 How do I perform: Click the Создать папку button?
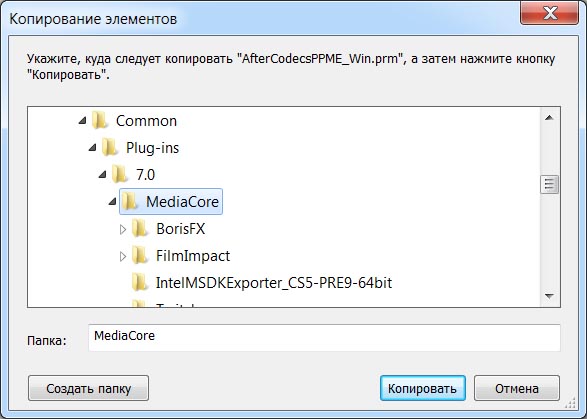88,388
